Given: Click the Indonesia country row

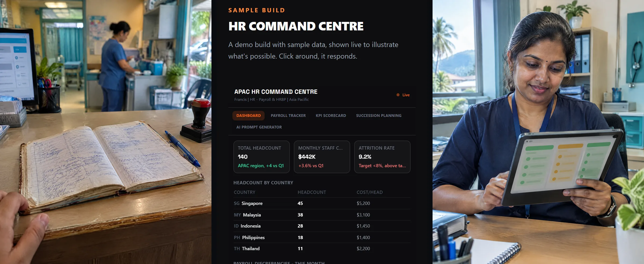Looking at the screenshot, I should [x=322, y=226].
